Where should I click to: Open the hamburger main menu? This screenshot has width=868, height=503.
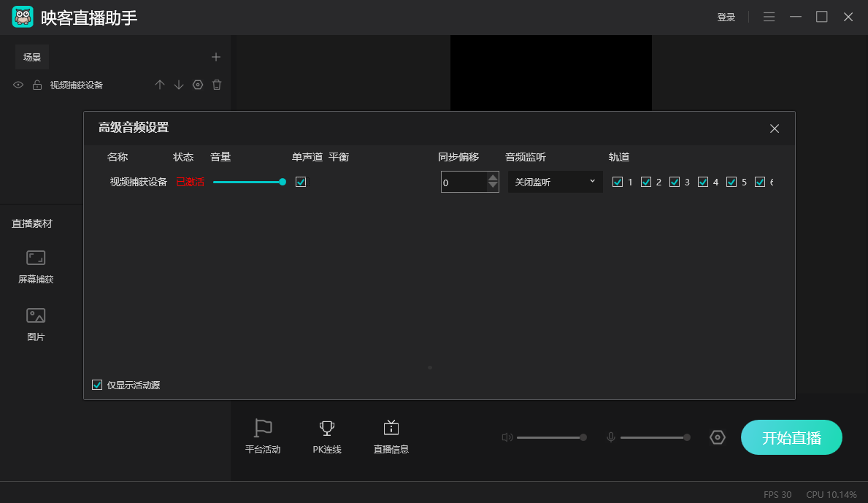[x=769, y=17]
